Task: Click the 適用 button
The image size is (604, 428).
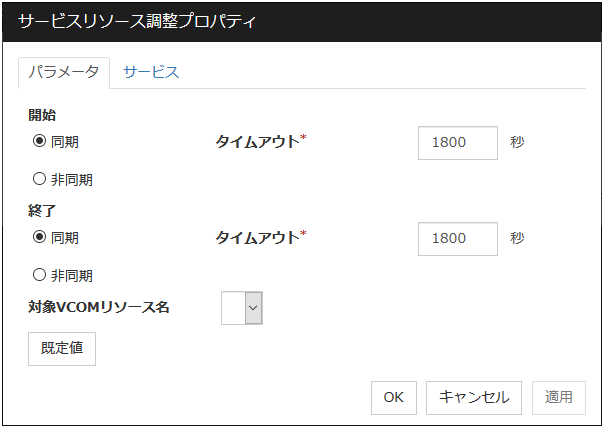Action: (x=558, y=397)
